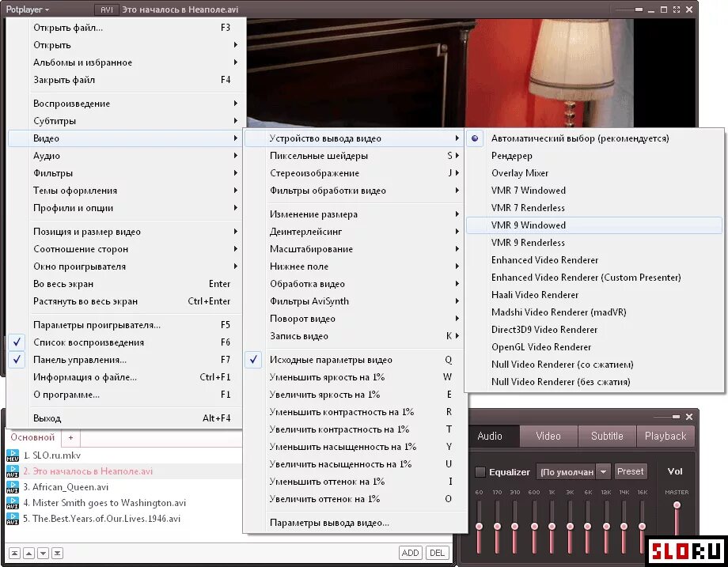Enable the Equalizer checkbox
728x567 pixels.
[x=480, y=472]
